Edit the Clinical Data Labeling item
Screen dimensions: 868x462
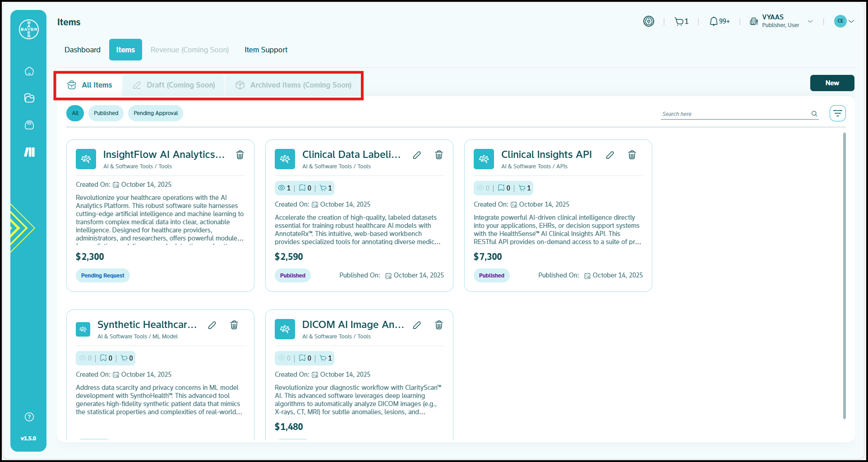(x=417, y=155)
